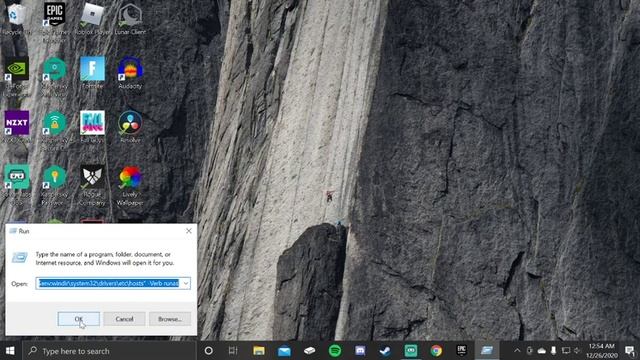Click the Type here to search box
This screenshot has width=640, height=360.
point(109,351)
